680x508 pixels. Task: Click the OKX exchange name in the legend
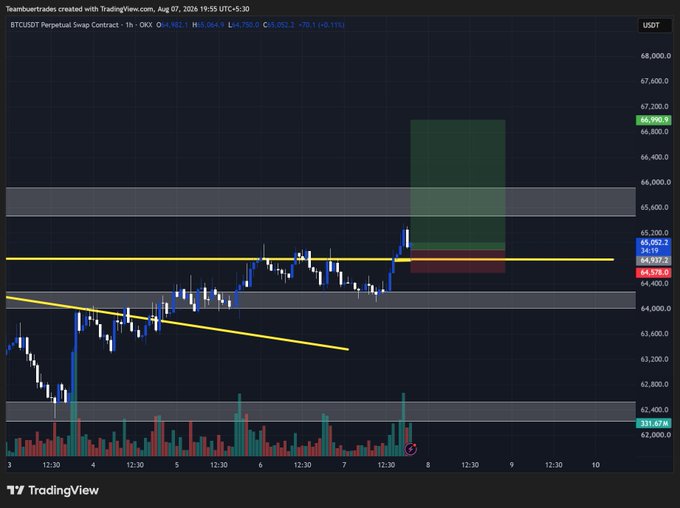(146, 25)
